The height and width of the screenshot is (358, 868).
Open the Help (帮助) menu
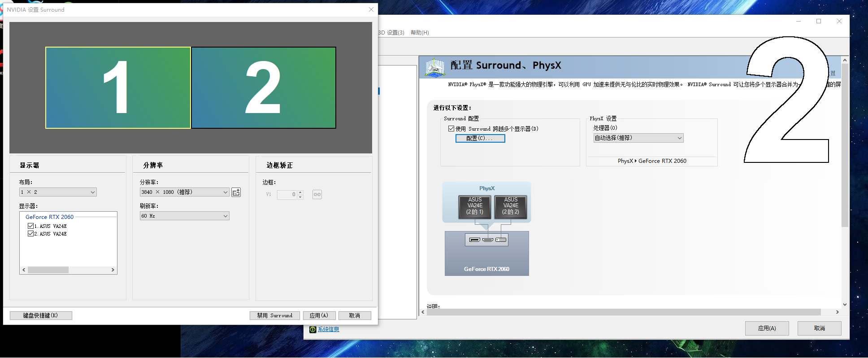(420, 32)
